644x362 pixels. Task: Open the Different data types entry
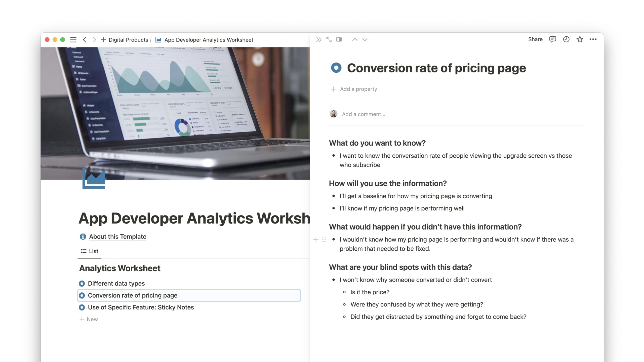tap(116, 283)
